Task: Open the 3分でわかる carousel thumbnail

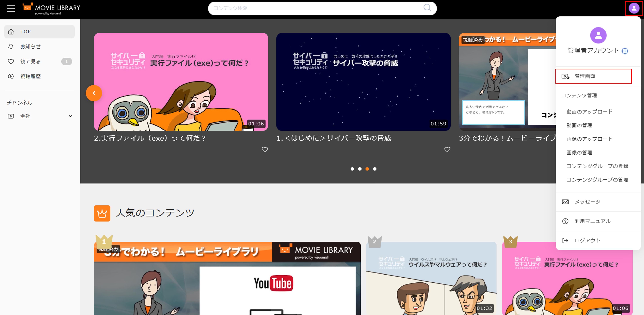Action: [507, 82]
